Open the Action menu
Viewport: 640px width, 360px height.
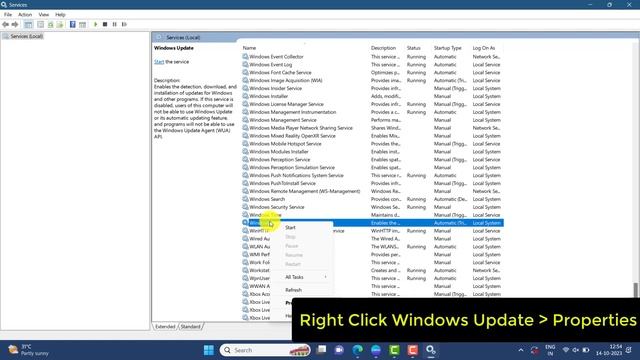(x=25, y=15)
